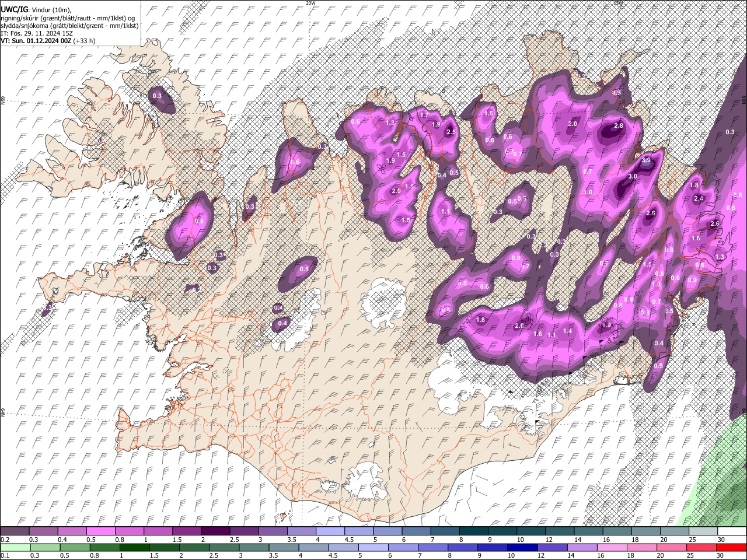Click lower scale darkest green swatch between 1 and 1.5
Screen dimensions: 747x560
click(x=135, y=547)
